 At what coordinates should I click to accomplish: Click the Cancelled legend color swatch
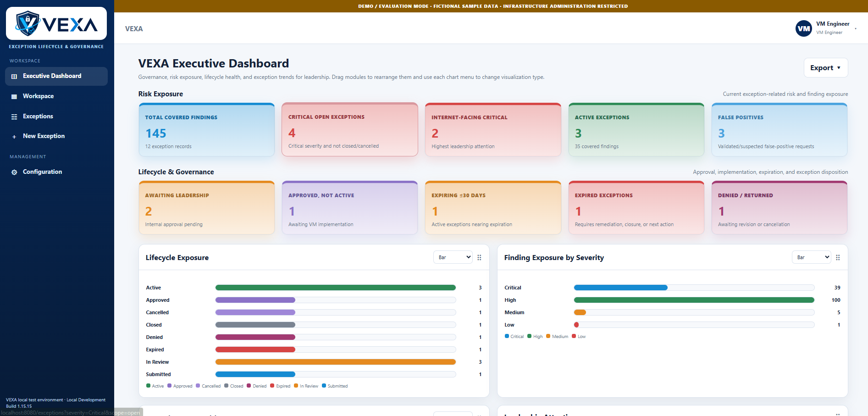[198, 386]
